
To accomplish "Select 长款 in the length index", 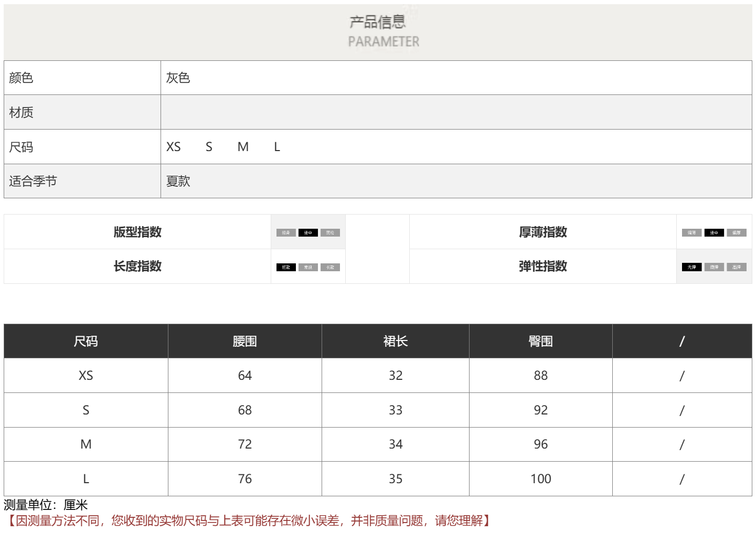I will tap(330, 267).
